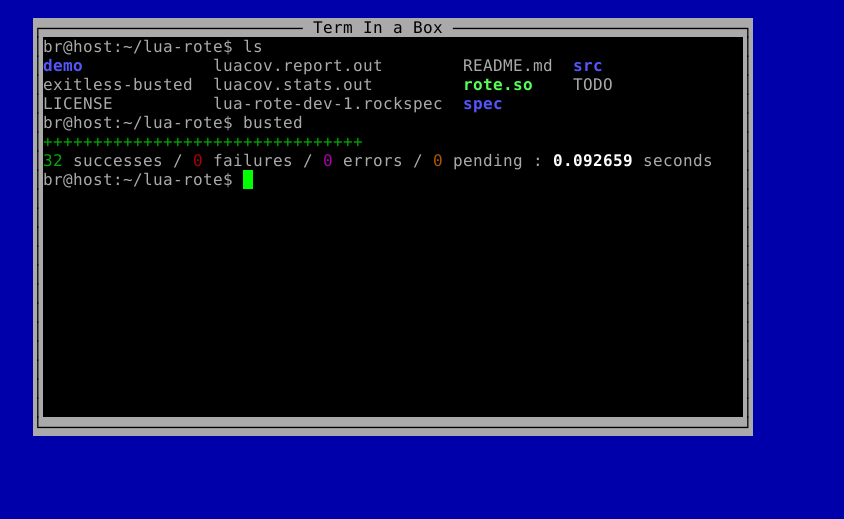Click 'luacov.report.out' in the listing
This screenshot has width=844, height=519.
298,66
